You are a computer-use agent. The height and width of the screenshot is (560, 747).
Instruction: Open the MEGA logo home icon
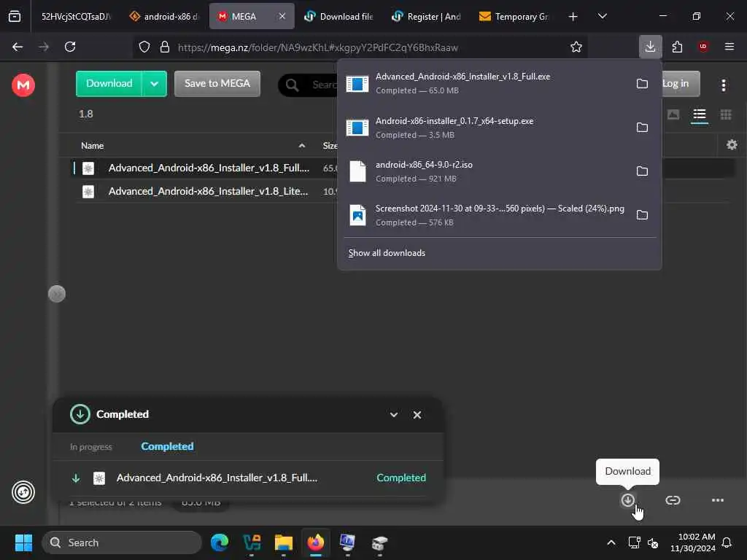point(23,85)
